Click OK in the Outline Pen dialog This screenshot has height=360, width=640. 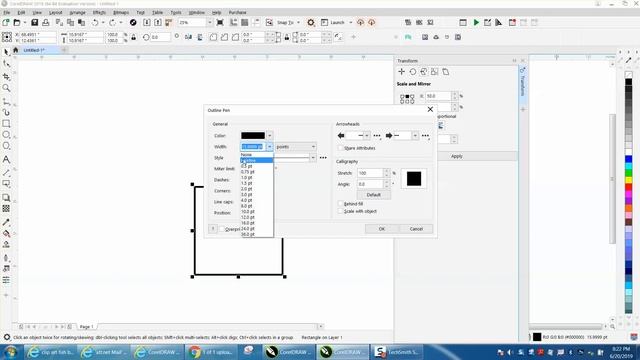(382, 229)
